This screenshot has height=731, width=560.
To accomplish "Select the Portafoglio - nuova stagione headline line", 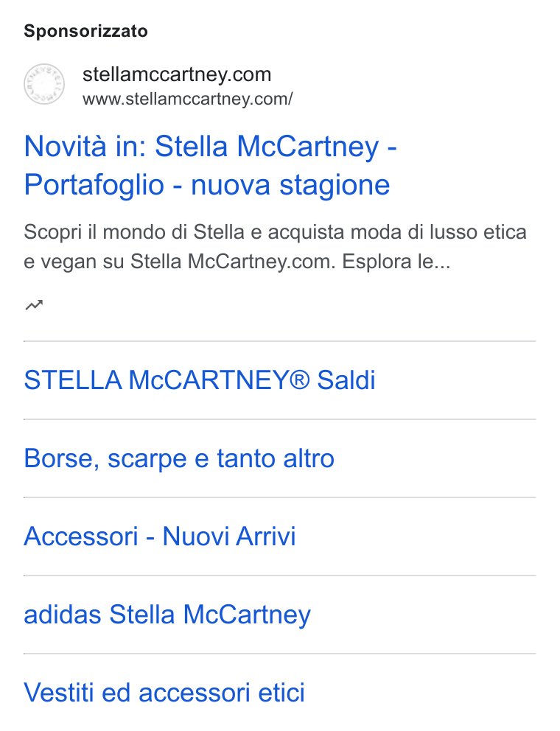I will (207, 185).
